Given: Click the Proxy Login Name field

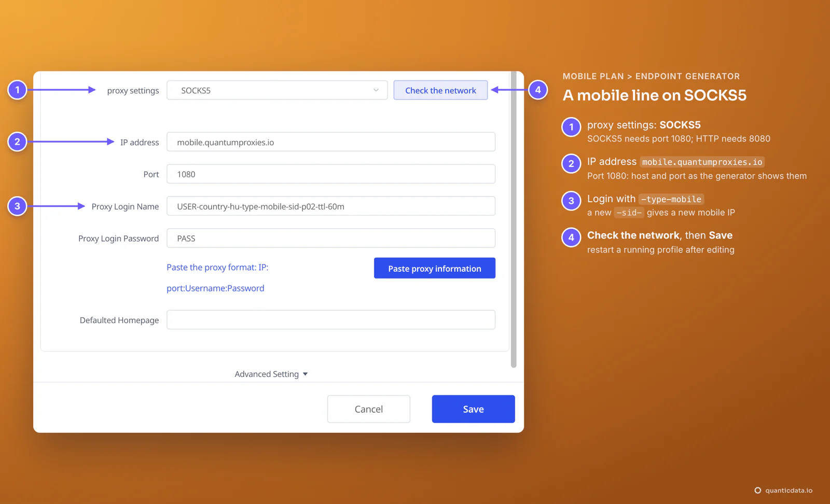Looking at the screenshot, I should click(331, 206).
